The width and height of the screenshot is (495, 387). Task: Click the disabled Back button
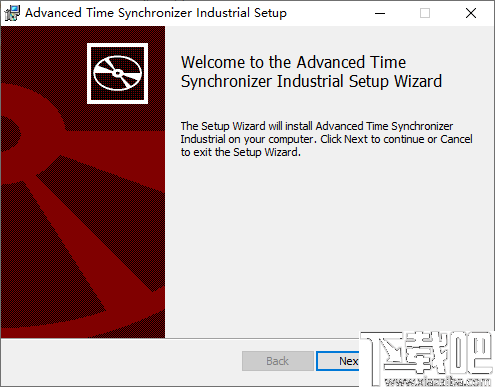coord(278,361)
